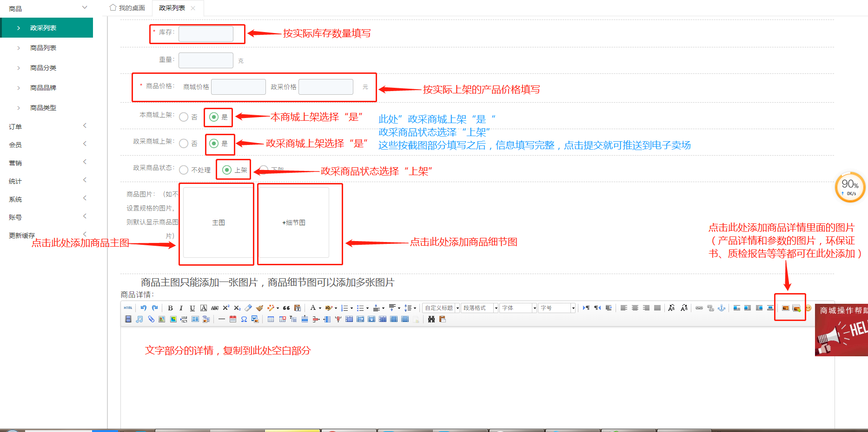868x432 pixels.
Task: Open 商品分类 in the sidebar
Action: click(x=43, y=68)
